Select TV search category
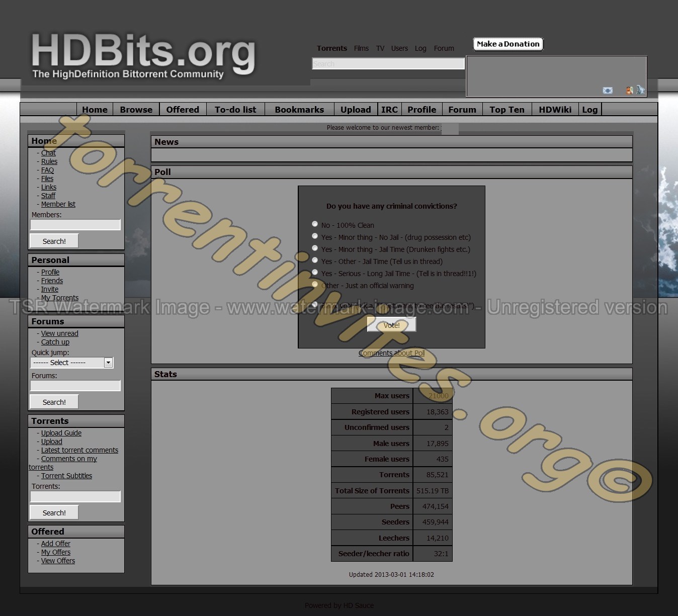 (380, 48)
